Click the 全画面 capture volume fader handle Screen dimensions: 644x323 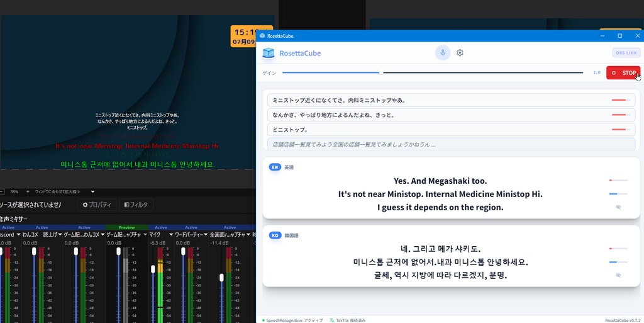coord(221,278)
